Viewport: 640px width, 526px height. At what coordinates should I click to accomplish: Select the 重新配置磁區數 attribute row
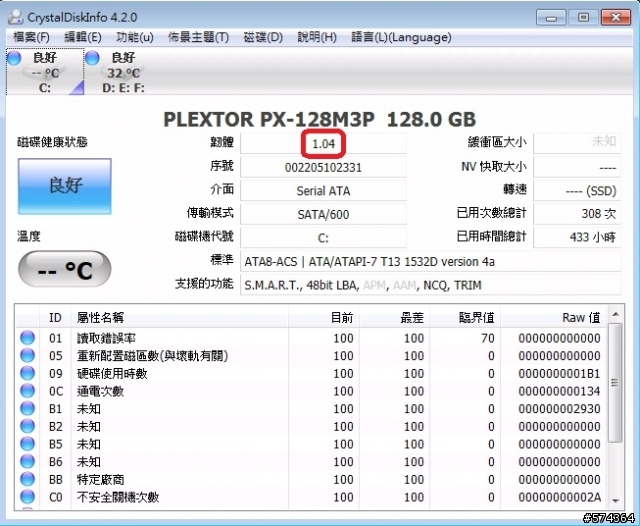(x=311, y=355)
